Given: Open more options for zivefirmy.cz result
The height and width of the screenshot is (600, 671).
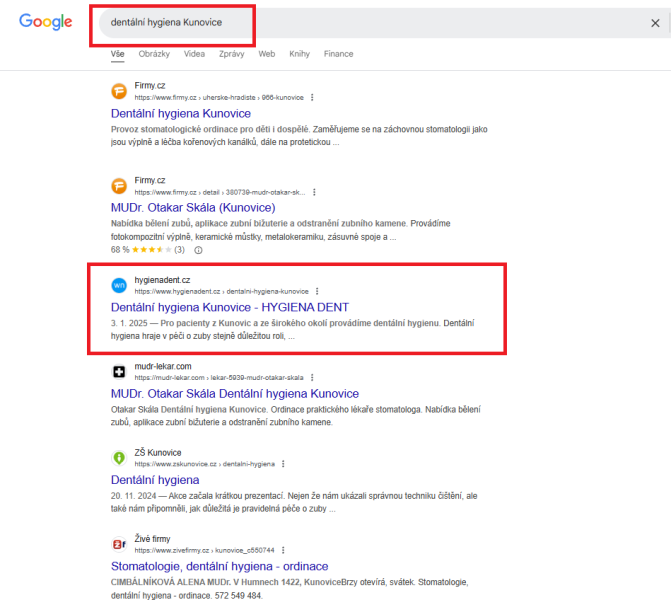Looking at the screenshot, I should coord(283,550).
